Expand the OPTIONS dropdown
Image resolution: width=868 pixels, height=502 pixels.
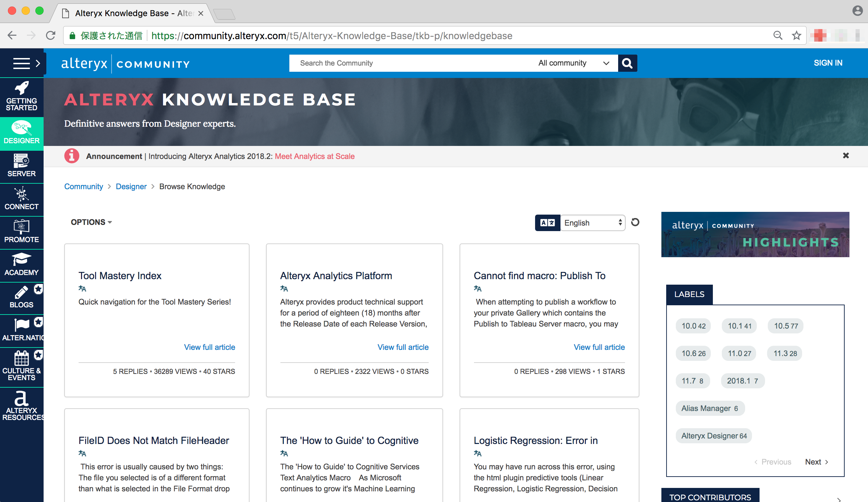click(x=91, y=222)
